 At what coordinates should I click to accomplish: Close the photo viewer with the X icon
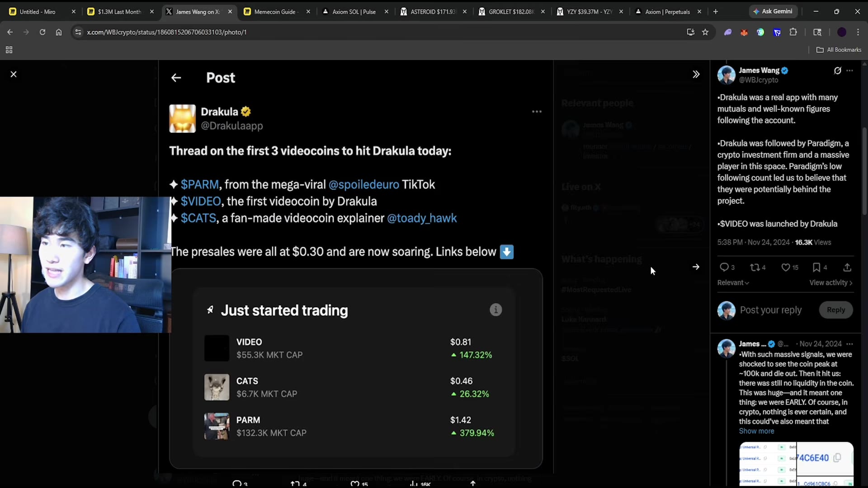point(14,74)
